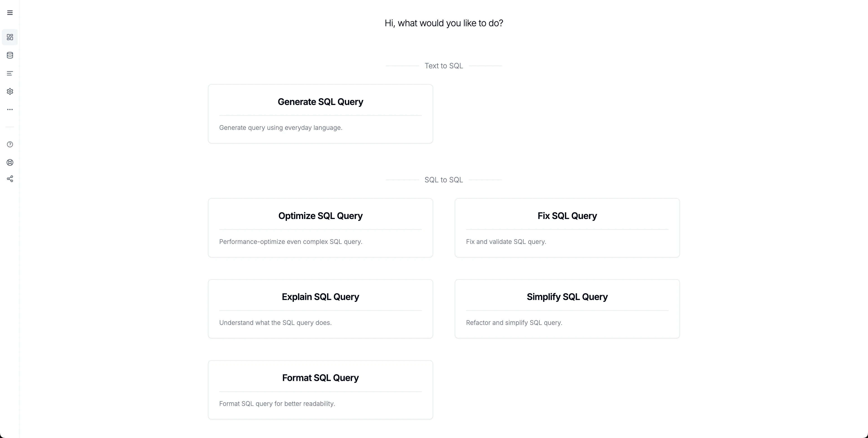
Task: Click the help question mark icon
Action: (10, 144)
